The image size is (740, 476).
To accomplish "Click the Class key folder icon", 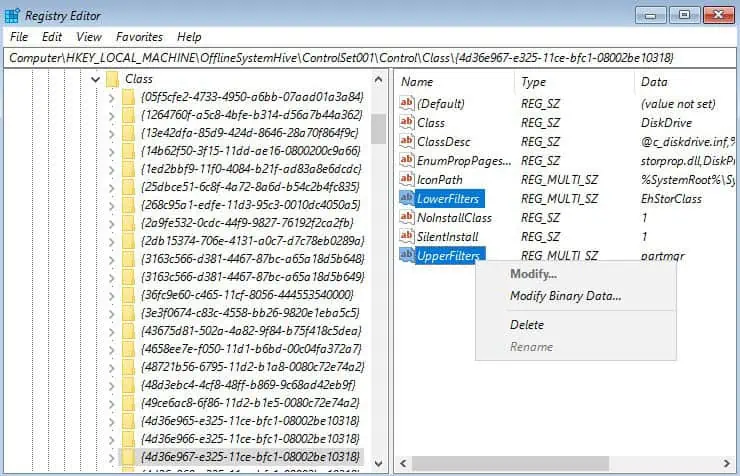I will (112, 79).
